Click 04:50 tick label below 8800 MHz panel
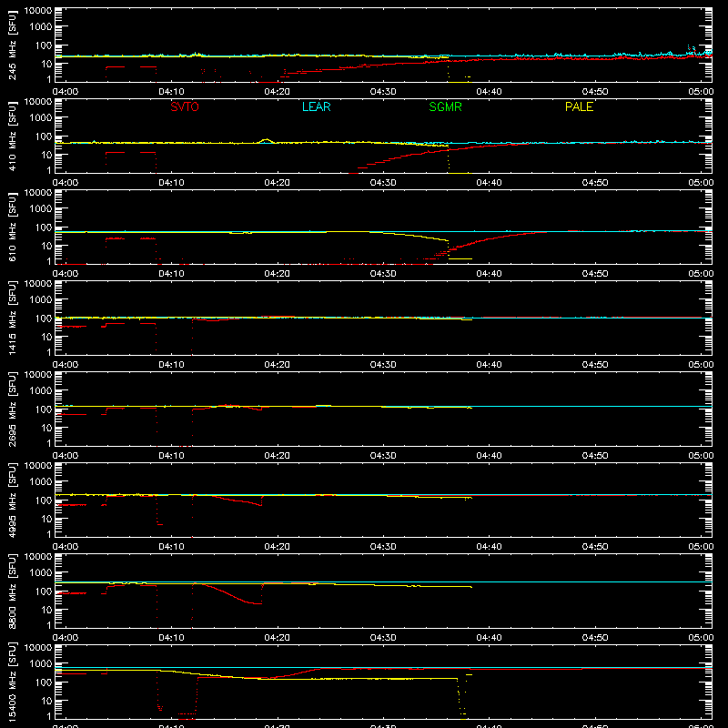This screenshot has height=728, width=728. coord(595,638)
